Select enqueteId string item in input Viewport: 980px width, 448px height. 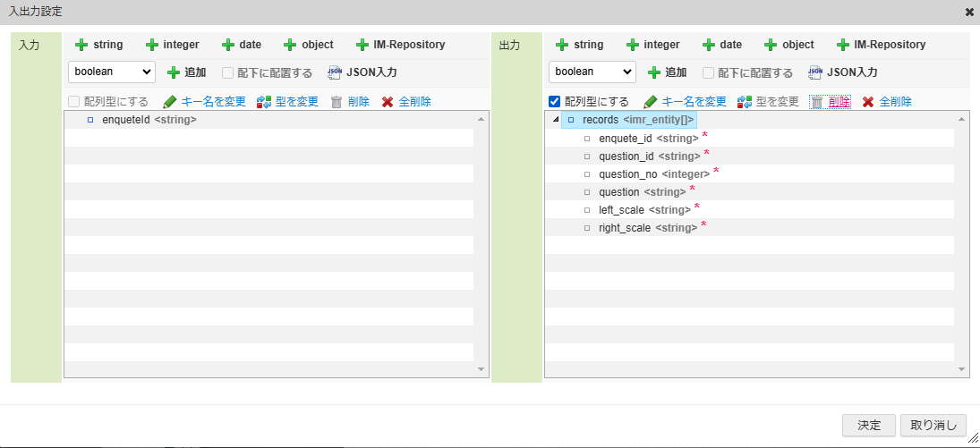(149, 120)
